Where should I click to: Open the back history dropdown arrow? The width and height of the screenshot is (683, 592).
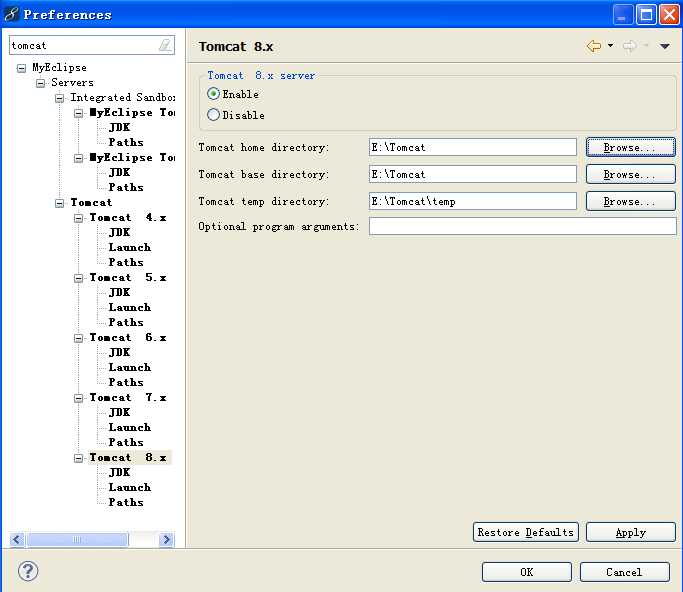tap(611, 45)
